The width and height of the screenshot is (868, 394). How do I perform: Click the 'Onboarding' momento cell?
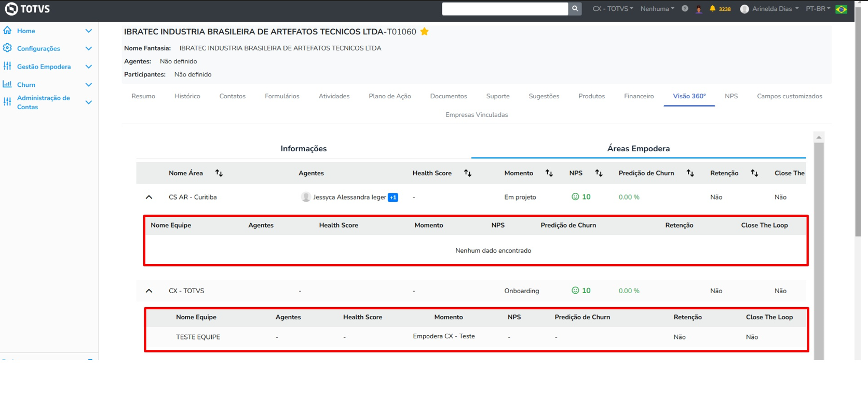pos(522,291)
